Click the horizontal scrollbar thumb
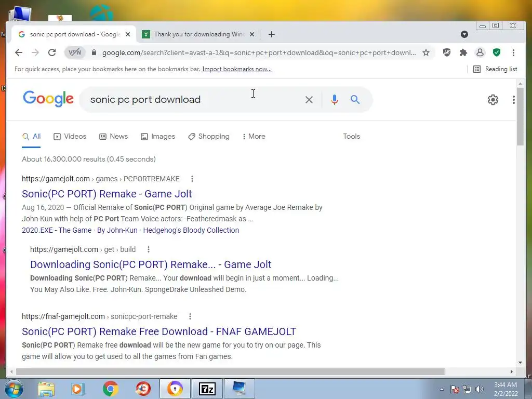 click(230, 371)
